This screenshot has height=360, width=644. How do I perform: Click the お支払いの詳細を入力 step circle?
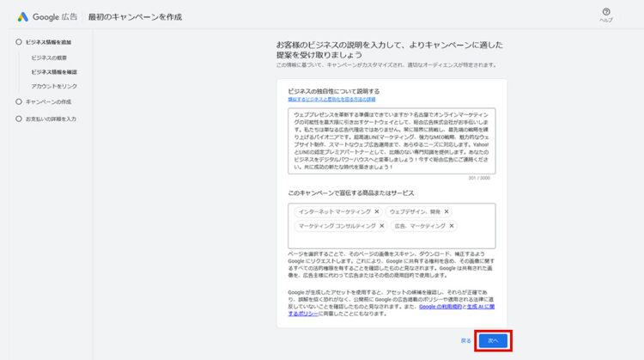(x=19, y=119)
